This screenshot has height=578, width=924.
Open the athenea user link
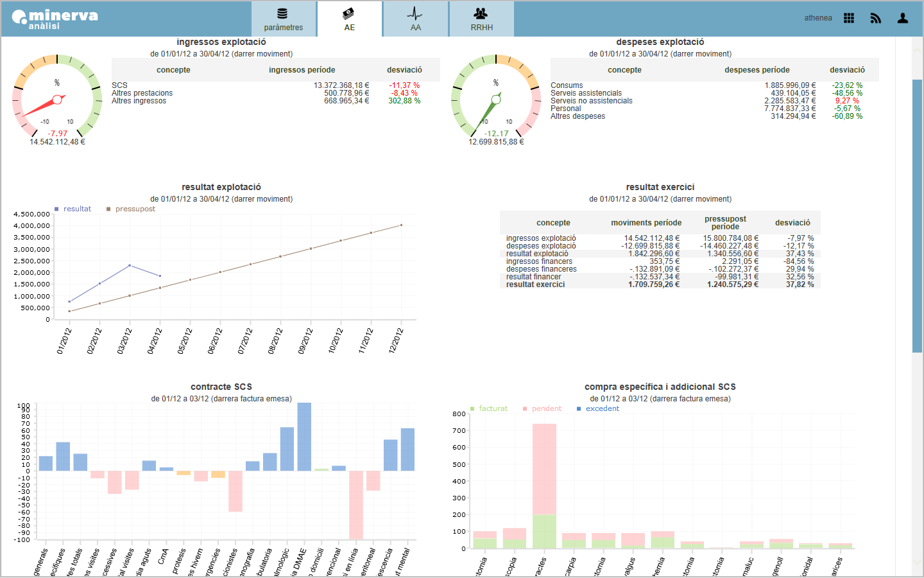click(818, 18)
